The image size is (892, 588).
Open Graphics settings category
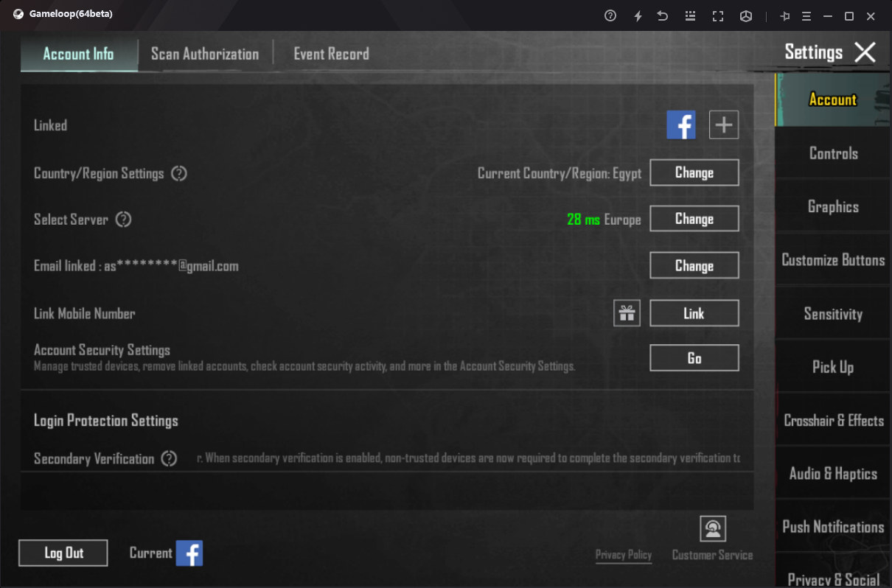[x=833, y=207]
